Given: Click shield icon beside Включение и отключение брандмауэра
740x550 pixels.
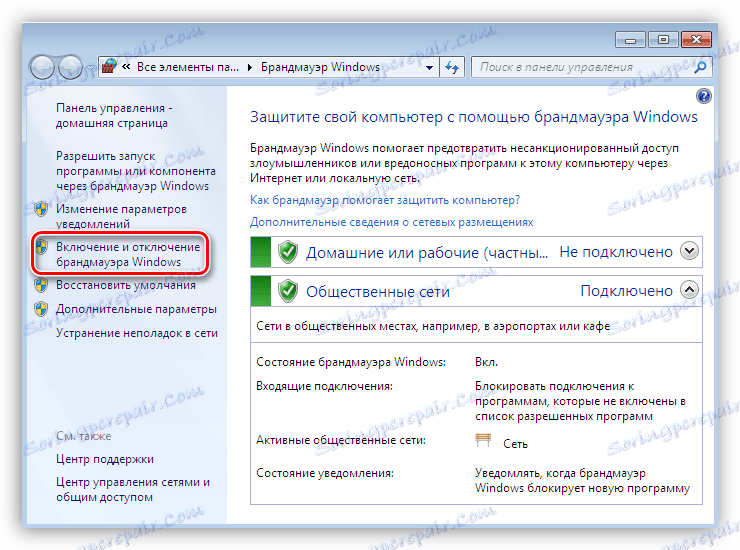Looking at the screenshot, I should [41, 246].
